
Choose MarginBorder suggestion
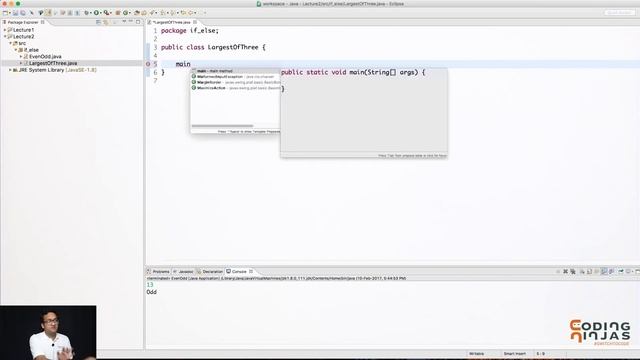coord(236,82)
